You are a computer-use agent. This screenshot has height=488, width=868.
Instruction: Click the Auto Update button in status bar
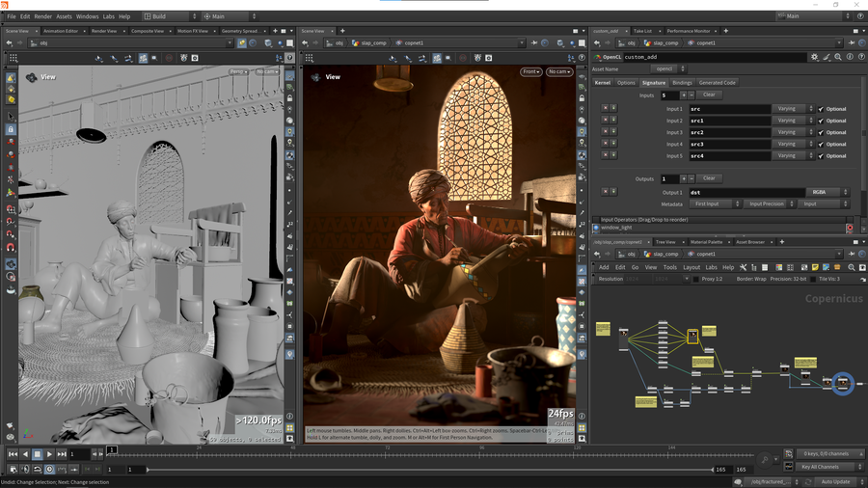click(x=834, y=481)
